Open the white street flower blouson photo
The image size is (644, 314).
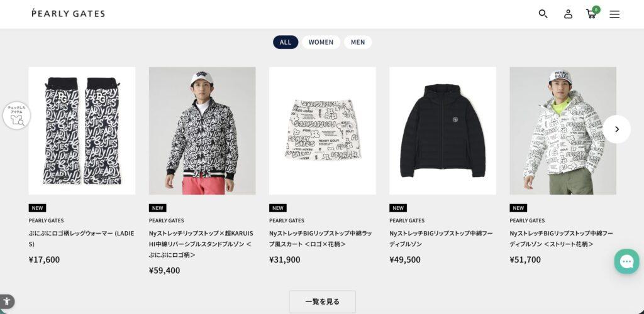coord(563,131)
